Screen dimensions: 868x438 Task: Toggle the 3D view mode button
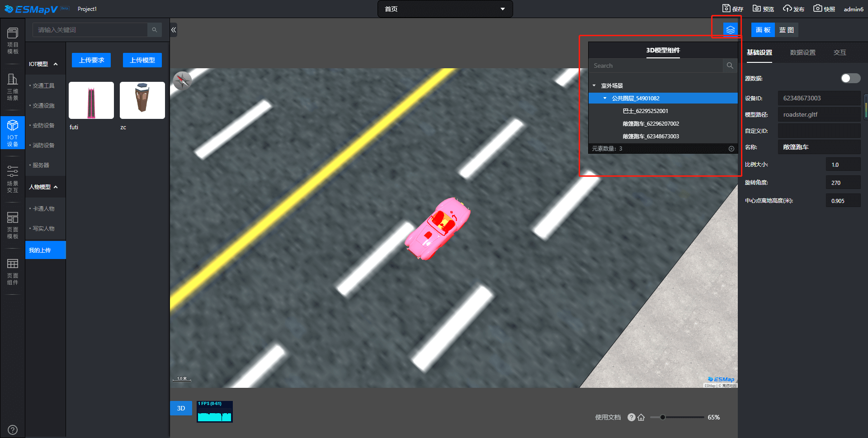(x=181, y=408)
